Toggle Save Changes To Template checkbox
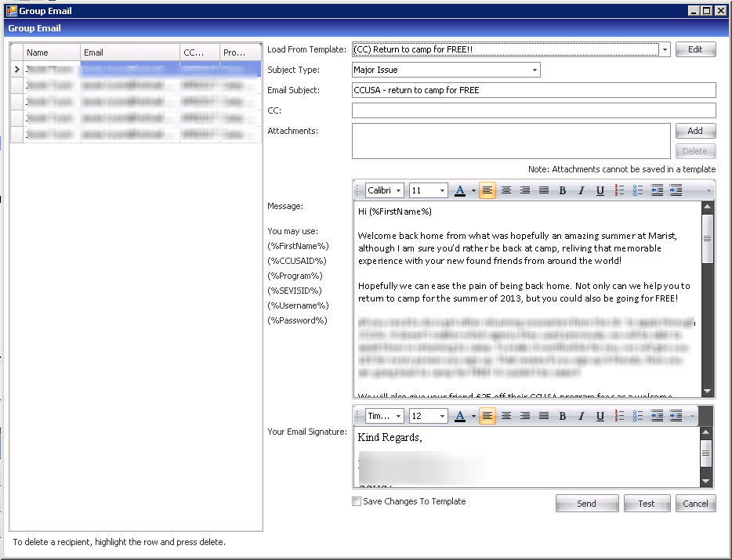732x560 pixels. tap(357, 501)
